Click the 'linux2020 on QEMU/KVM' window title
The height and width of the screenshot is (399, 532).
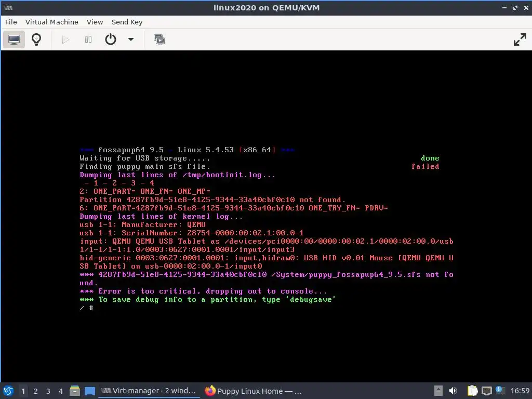click(267, 8)
